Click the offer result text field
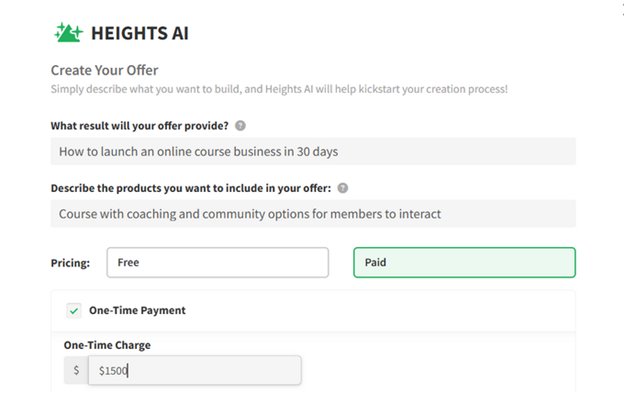624x393 pixels. [313, 151]
